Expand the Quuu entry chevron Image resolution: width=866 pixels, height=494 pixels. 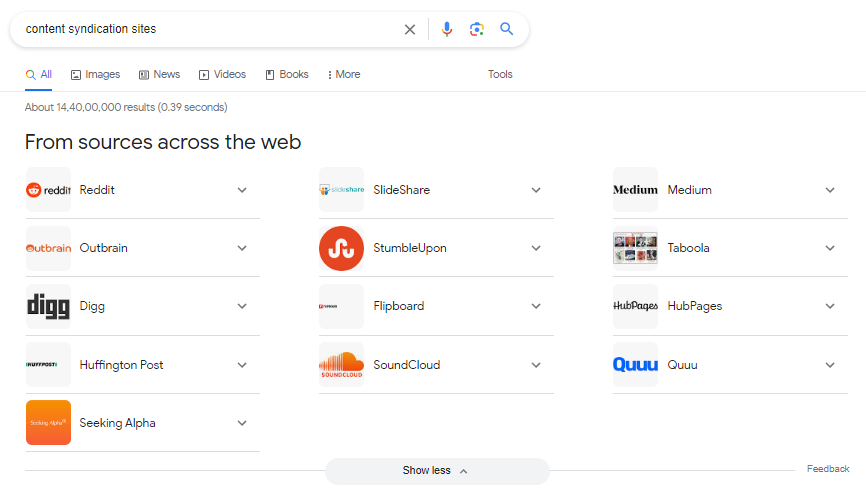point(830,365)
